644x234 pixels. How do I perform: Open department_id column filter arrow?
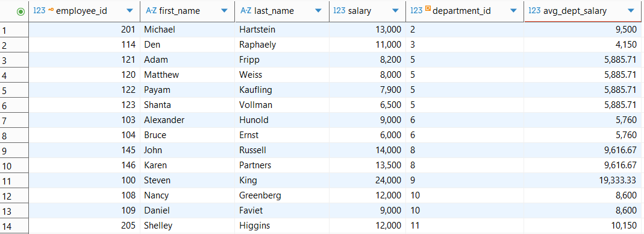point(513,11)
